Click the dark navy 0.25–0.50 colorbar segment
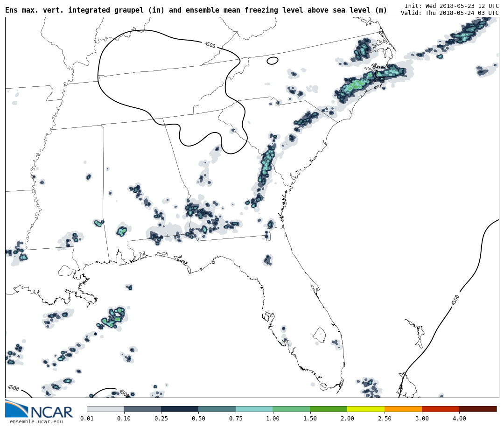 (180, 409)
